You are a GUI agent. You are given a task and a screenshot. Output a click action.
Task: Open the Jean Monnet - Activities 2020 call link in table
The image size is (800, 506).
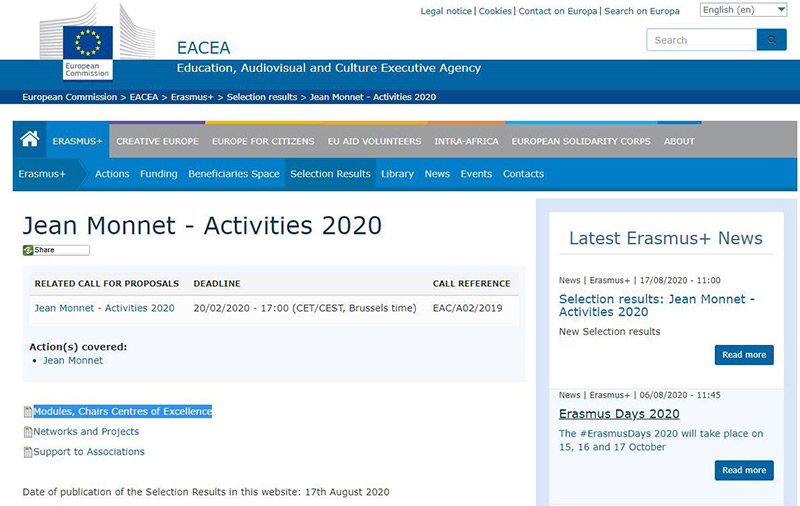(x=105, y=308)
